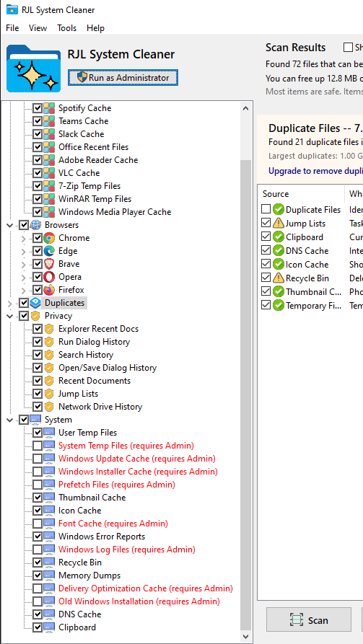This screenshot has height=644, width=363.
Task: Select the Windows Error Reports tree item
Action: tap(102, 537)
